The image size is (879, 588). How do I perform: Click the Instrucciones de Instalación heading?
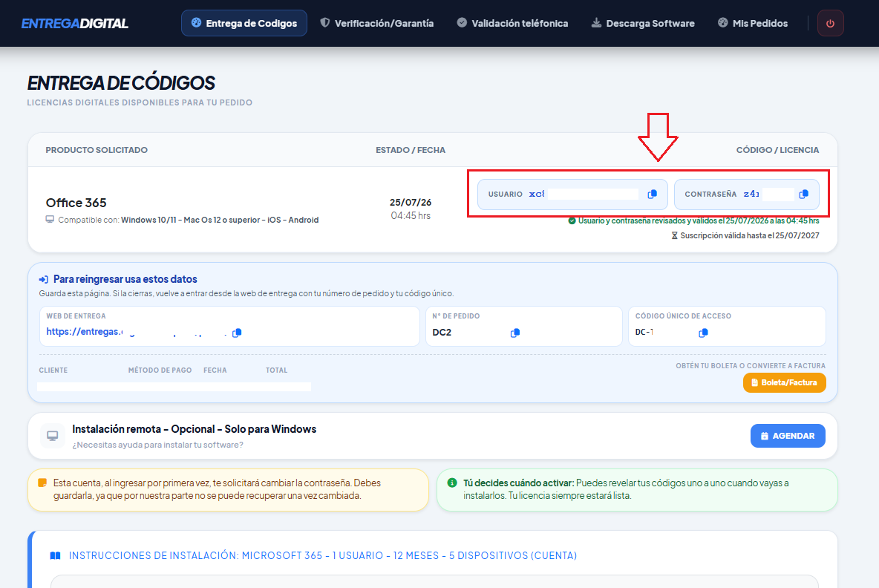tap(322, 555)
